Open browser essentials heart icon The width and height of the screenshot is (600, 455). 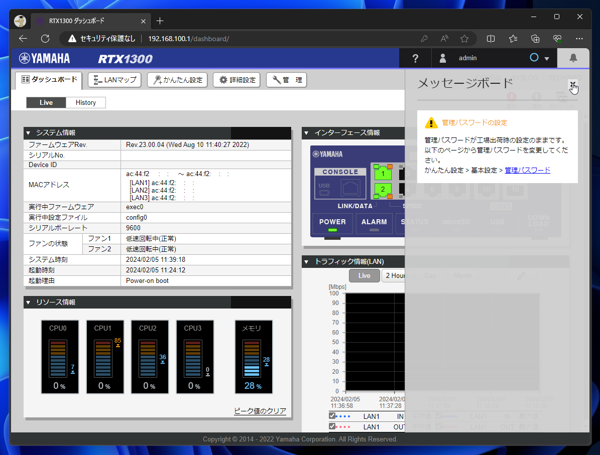(x=557, y=39)
